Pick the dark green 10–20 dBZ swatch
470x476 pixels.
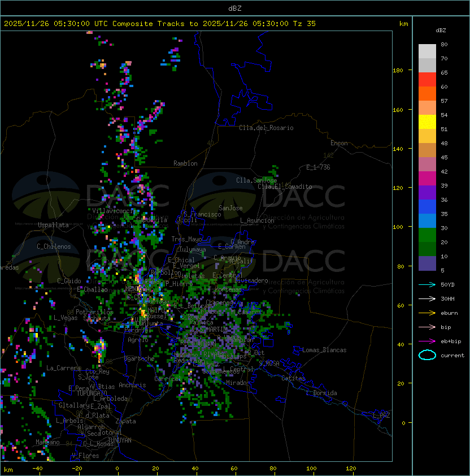coord(427,249)
